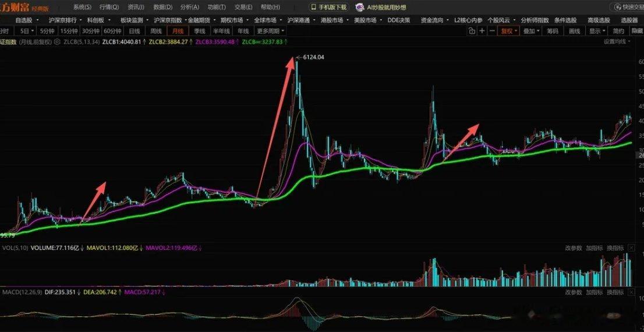The height and width of the screenshot is (332, 644).
Task: Click 加指标 in the VOL panel
Action: coord(595,248)
